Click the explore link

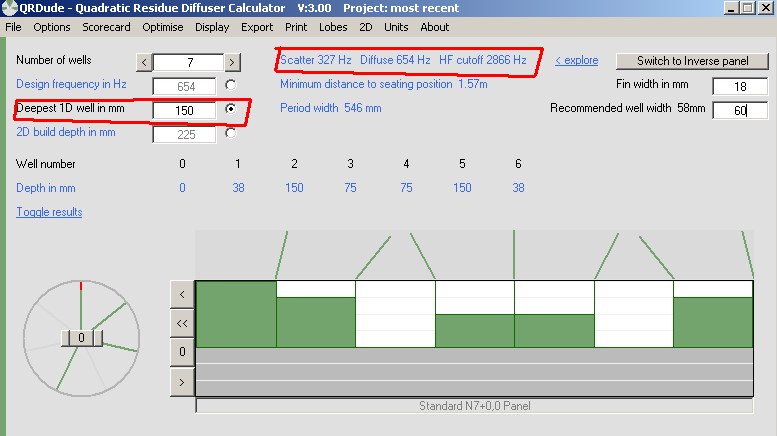coord(576,60)
